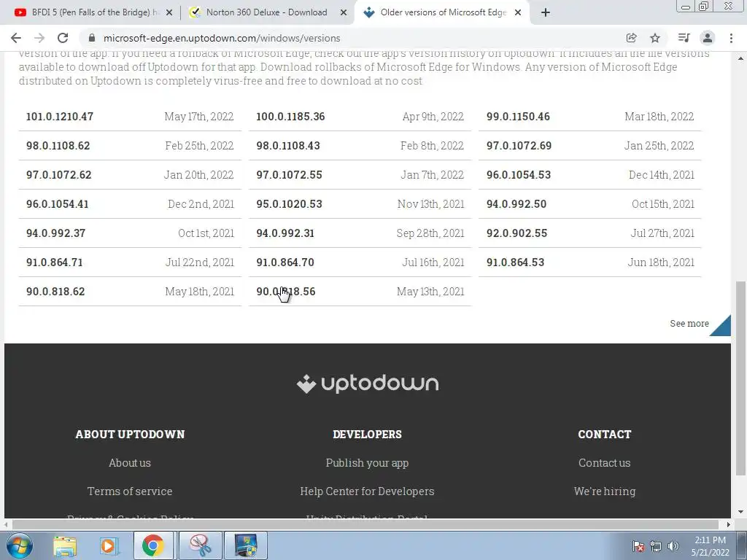Reload the current page
Image resolution: width=747 pixels, height=560 pixels.
(x=63, y=38)
